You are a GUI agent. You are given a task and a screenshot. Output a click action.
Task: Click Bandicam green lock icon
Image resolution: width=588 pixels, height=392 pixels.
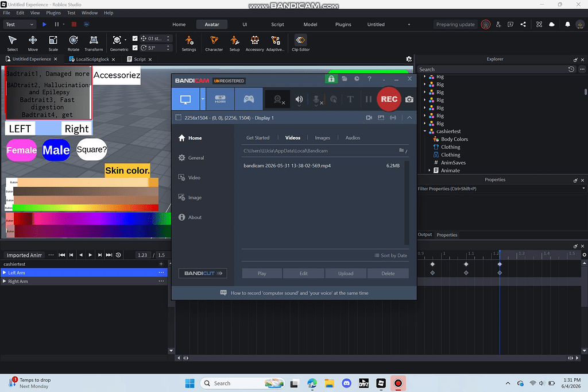coord(331,79)
